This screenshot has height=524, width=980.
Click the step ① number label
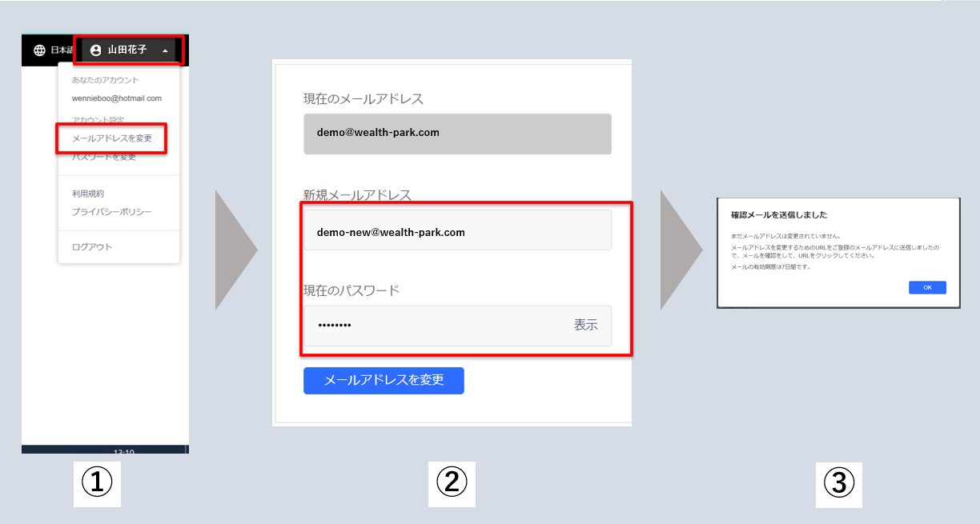pyautogui.click(x=97, y=482)
